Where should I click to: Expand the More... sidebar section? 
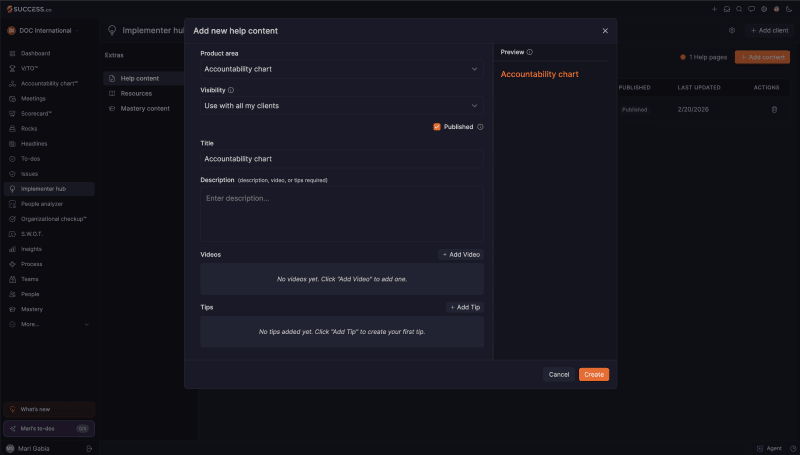coord(49,324)
